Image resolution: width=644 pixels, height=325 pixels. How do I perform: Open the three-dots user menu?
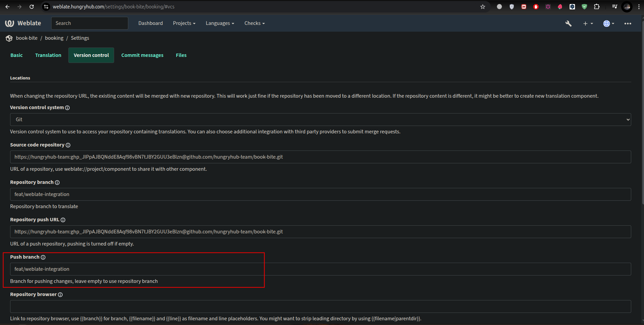[x=628, y=24]
